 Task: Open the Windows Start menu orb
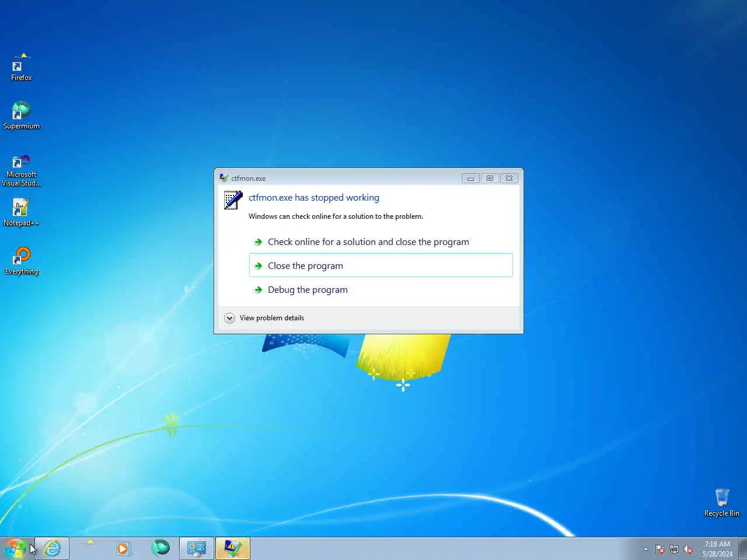click(x=16, y=548)
